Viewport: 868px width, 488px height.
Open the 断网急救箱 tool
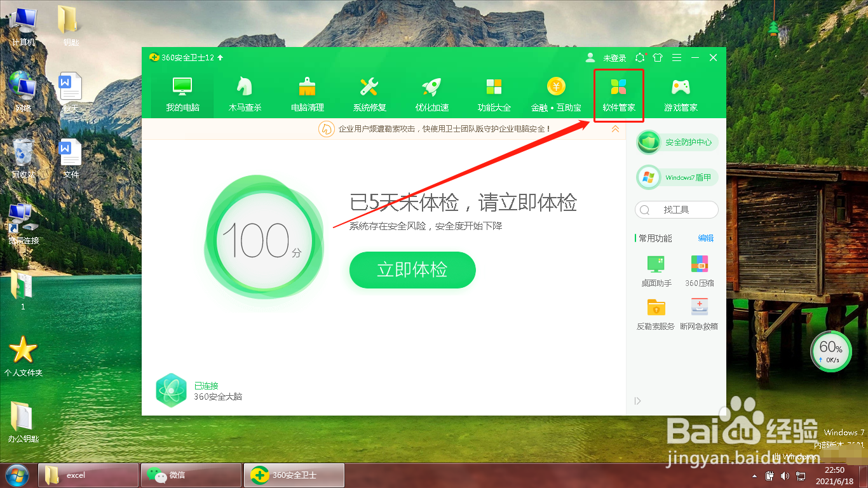(699, 314)
